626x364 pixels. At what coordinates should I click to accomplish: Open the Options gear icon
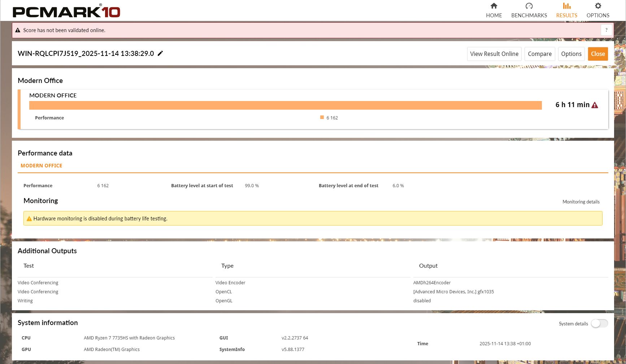pyautogui.click(x=598, y=6)
